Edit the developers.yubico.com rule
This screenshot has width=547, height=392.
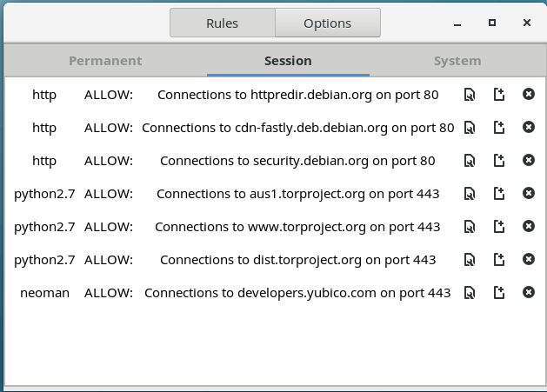pos(470,293)
